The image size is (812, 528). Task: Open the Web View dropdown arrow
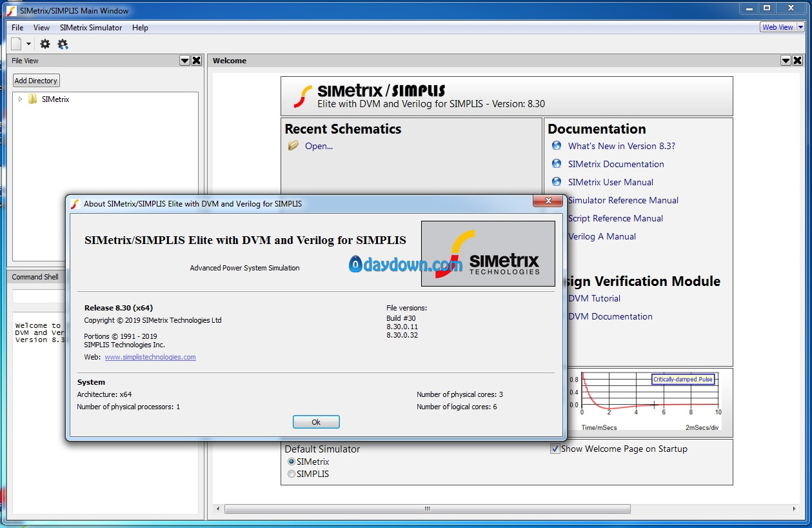point(800,27)
